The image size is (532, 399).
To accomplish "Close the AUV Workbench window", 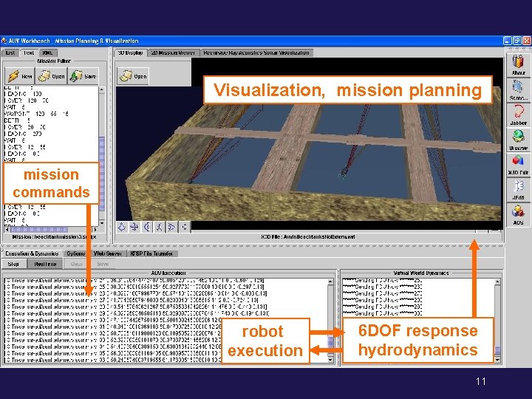I will click(527, 41).
